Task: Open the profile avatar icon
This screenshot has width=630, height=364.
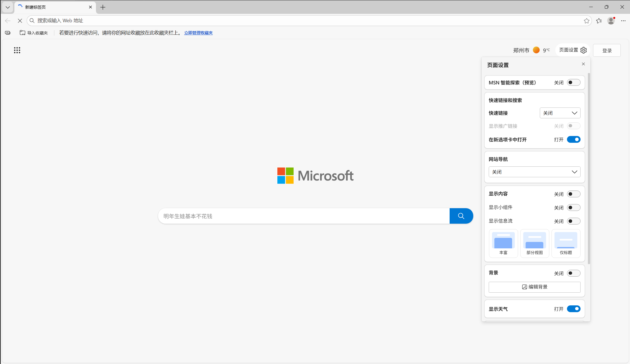Action: [611, 21]
